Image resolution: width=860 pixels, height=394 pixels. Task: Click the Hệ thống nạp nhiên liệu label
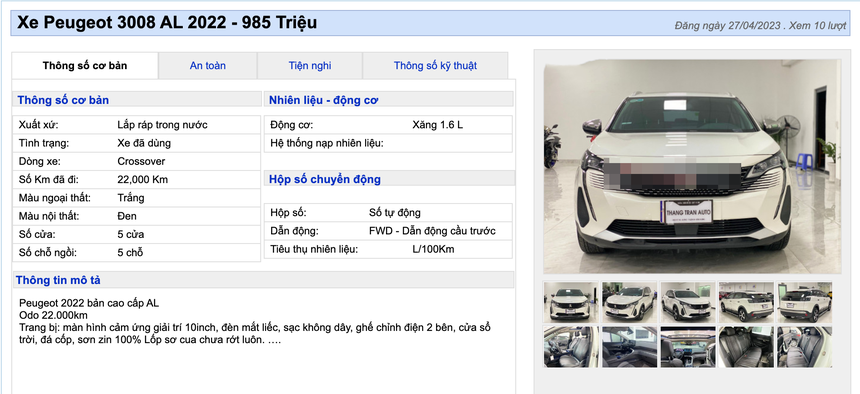327,143
